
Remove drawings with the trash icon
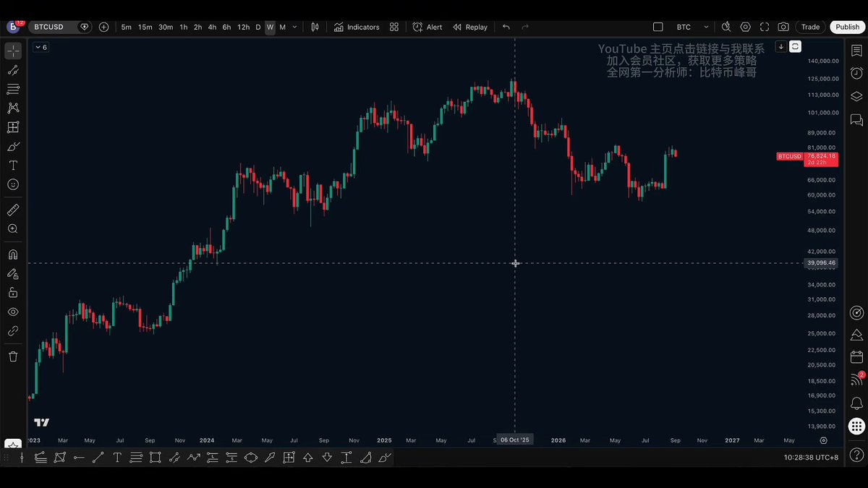[13, 356]
